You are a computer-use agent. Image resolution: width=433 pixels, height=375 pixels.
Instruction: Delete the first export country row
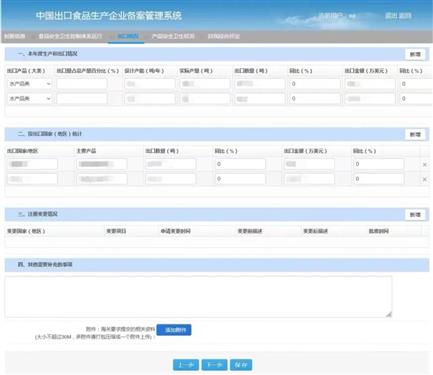pyautogui.click(x=424, y=164)
